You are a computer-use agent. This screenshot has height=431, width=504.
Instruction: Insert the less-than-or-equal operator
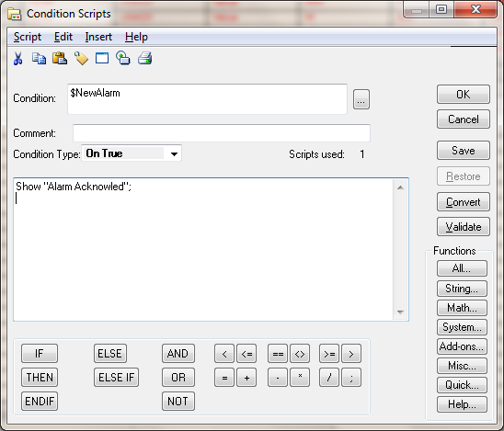pyautogui.click(x=246, y=354)
